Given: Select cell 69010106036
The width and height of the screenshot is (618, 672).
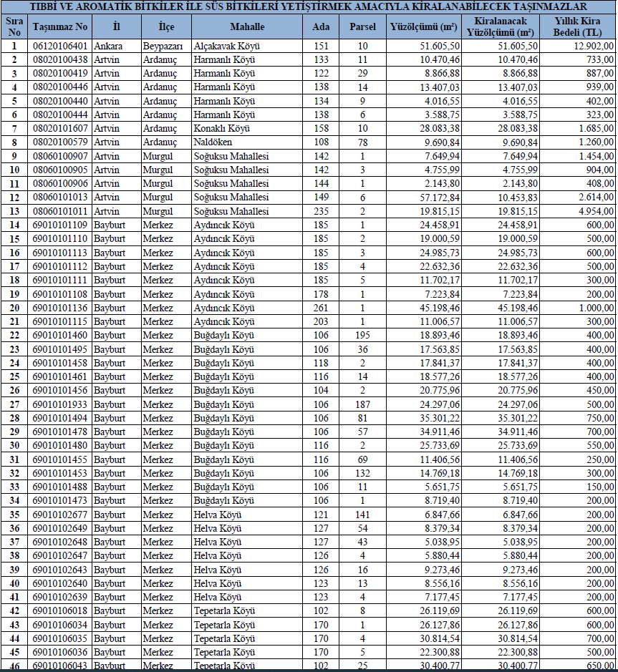Looking at the screenshot, I should point(60,652).
